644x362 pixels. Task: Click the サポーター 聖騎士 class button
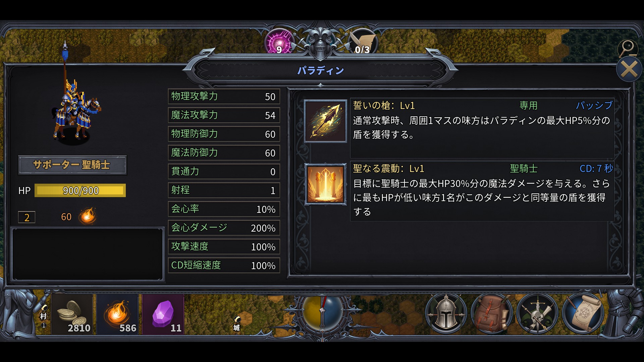click(72, 165)
